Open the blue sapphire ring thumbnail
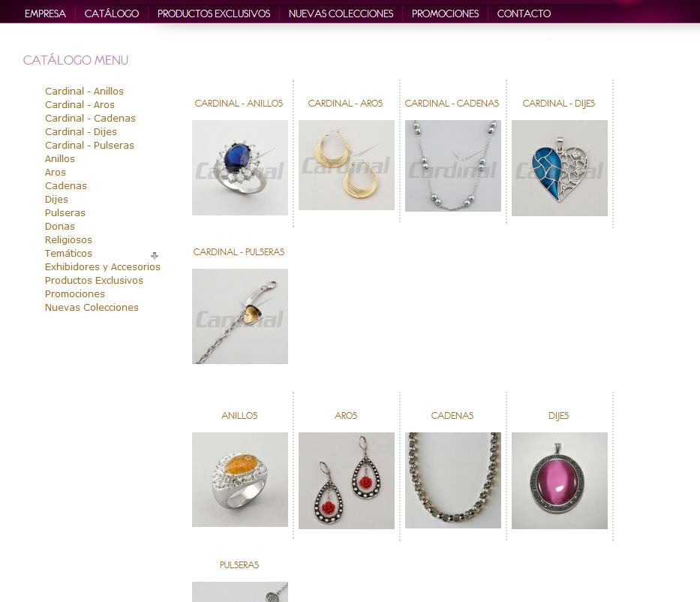Viewport: 700px width, 602px height. tap(240, 167)
